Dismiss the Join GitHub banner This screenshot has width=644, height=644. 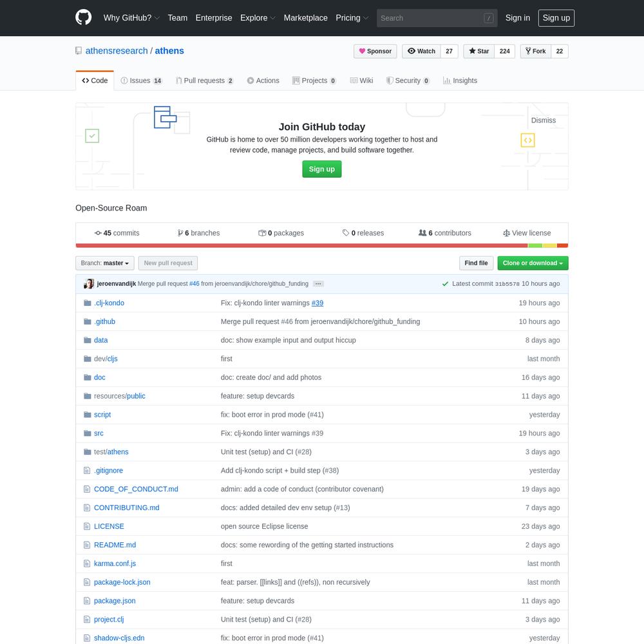tap(543, 120)
